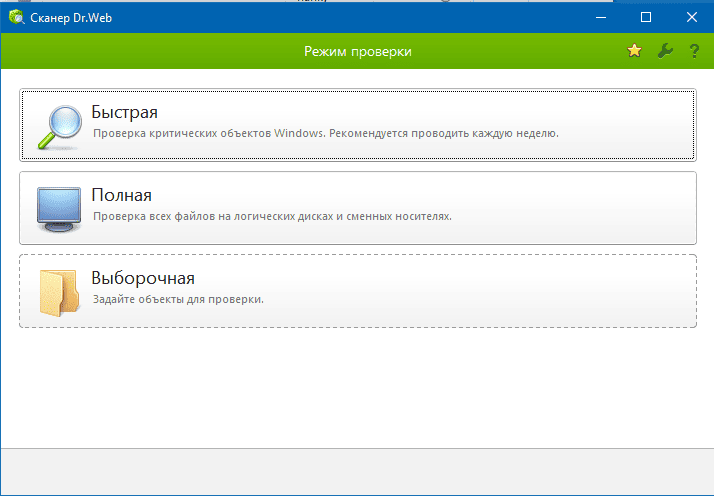The height and width of the screenshot is (496, 714).
Task: Click the Dr.Web logo in the title bar
Action: [16, 17]
